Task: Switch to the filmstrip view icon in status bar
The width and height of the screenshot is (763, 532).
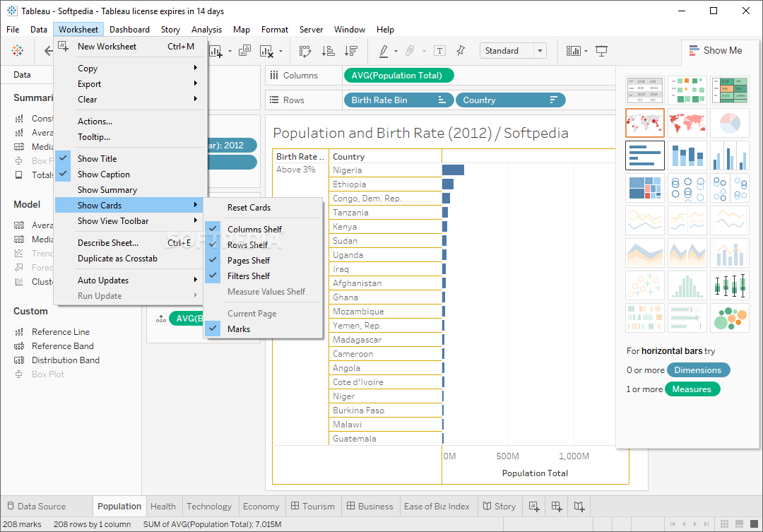Action: tap(739, 524)
